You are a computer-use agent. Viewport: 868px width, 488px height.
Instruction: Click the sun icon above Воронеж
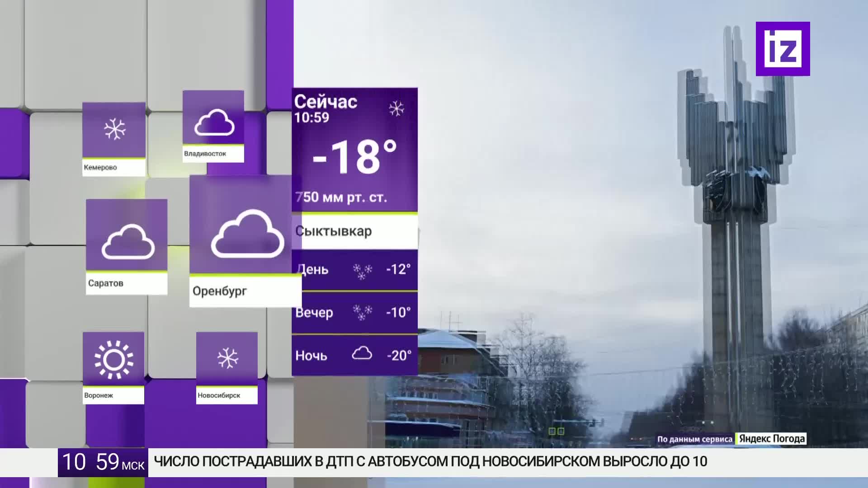114,360
